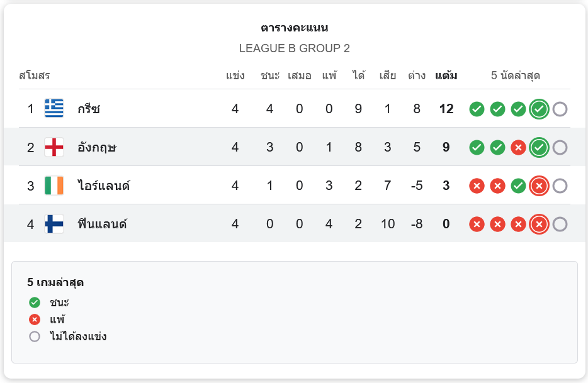Click the Greece flag icon

click(54, 109)
